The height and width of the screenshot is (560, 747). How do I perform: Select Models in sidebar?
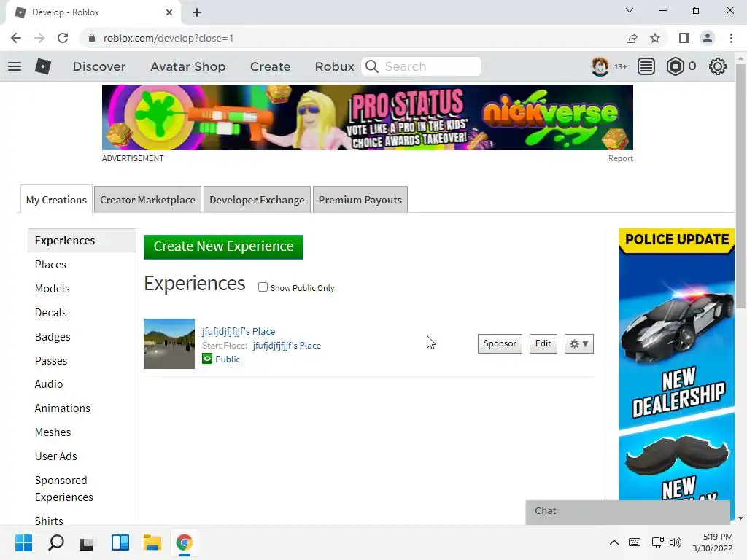(53, 289)
